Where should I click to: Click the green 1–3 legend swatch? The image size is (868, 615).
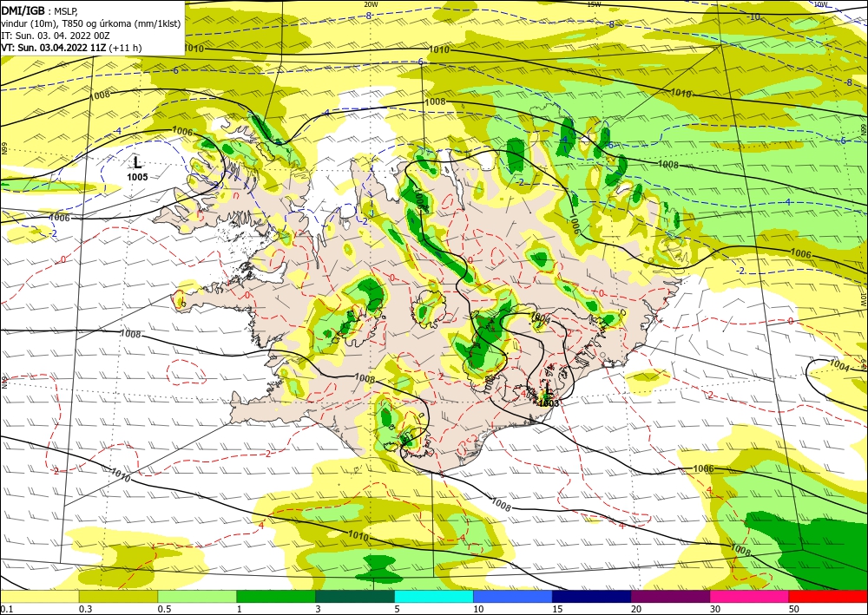276,596
